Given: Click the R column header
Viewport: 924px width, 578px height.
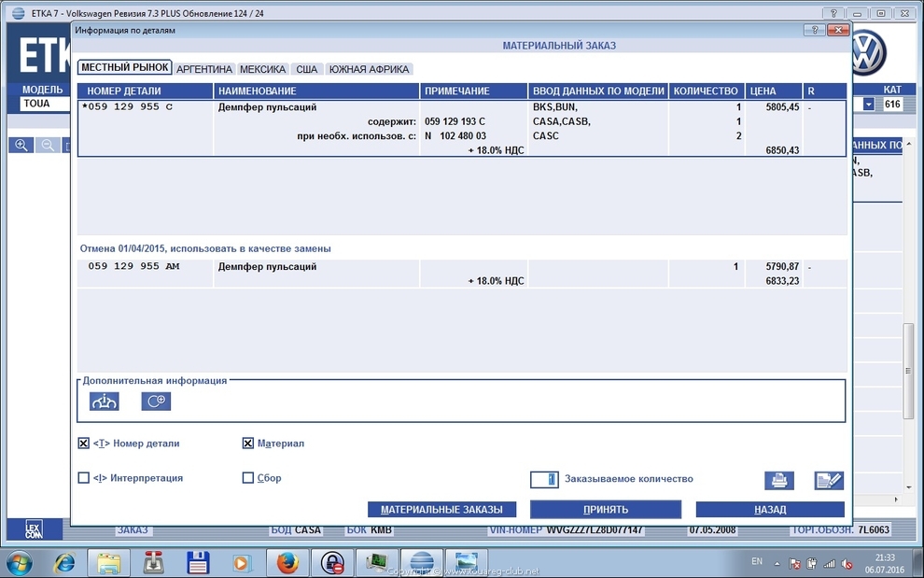Looking at the screenshot, I should pyautogui.click(x=824, y=91).
